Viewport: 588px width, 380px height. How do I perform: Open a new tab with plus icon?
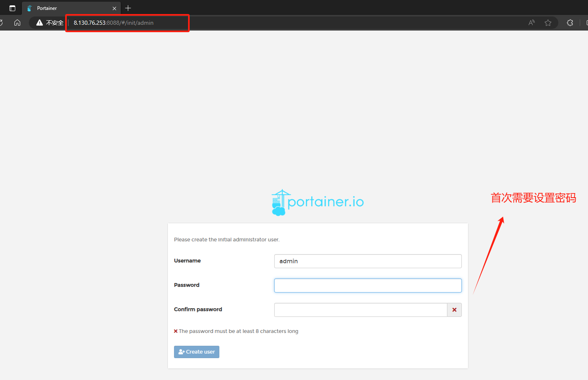(x=128, y=8)
